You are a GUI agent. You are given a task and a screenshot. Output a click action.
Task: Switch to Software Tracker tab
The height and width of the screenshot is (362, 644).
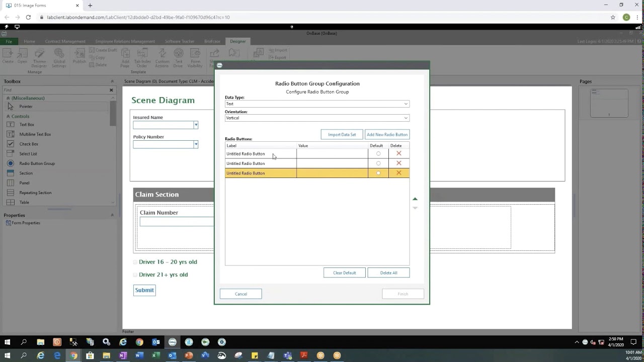click(x=180, y=41)
